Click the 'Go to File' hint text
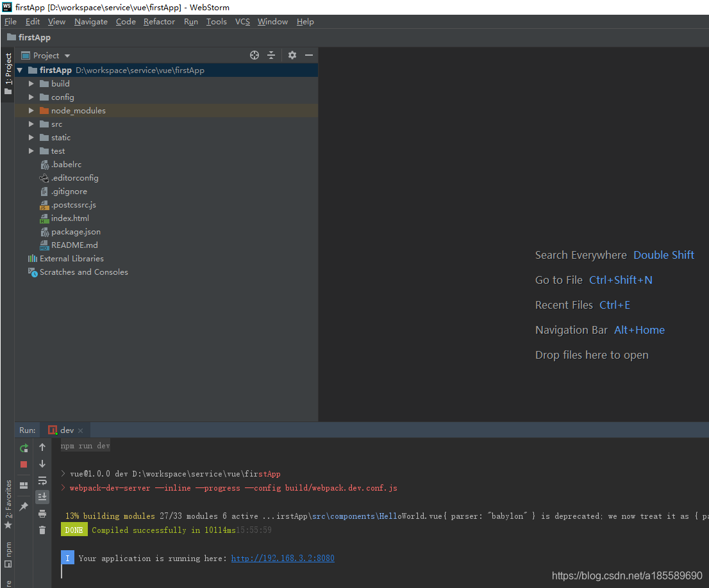Screen dimensions: 709x588 coord(559,280)
